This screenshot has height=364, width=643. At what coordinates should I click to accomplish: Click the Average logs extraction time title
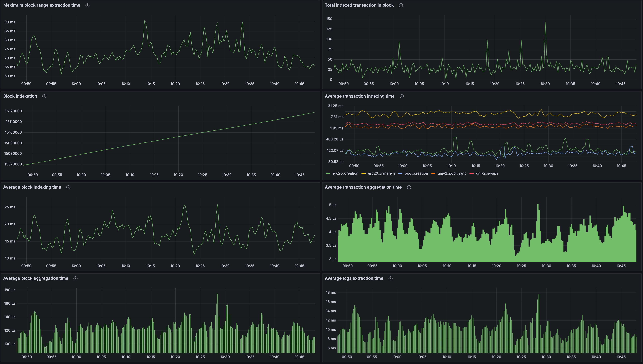pos(354,278)
